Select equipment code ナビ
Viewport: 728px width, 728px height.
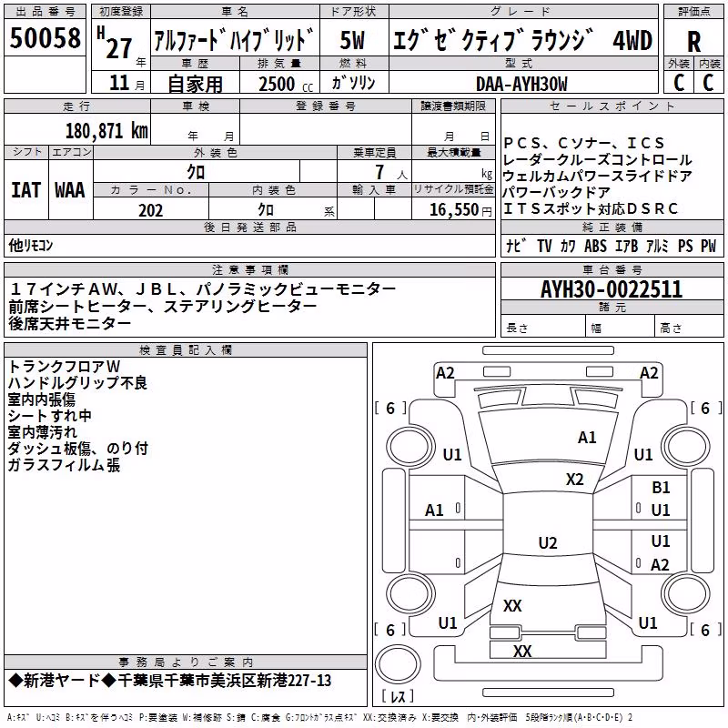516,245
